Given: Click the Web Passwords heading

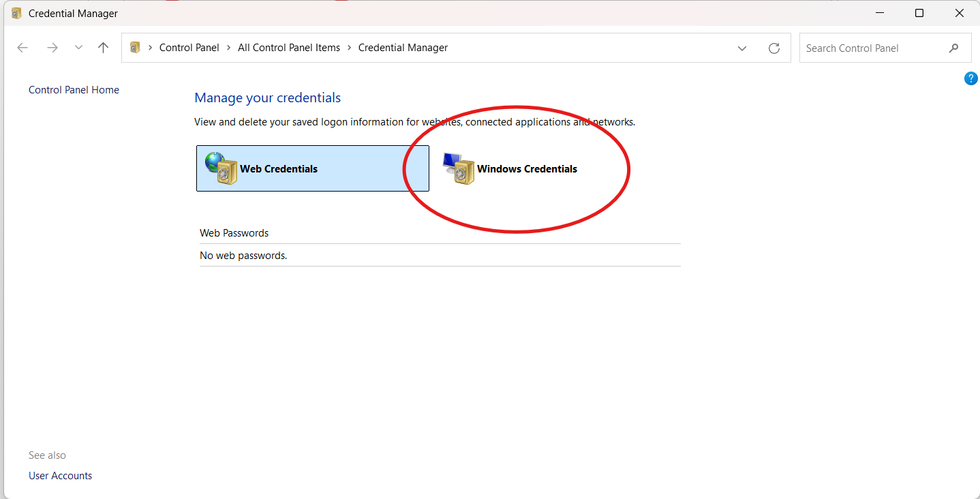Looking at the screenshot, I should pyautogui.click(x=234, y=233).
